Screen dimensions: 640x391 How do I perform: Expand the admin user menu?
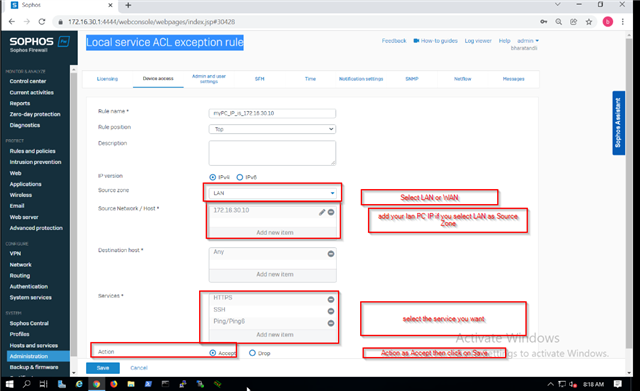(x=528, y=41)
